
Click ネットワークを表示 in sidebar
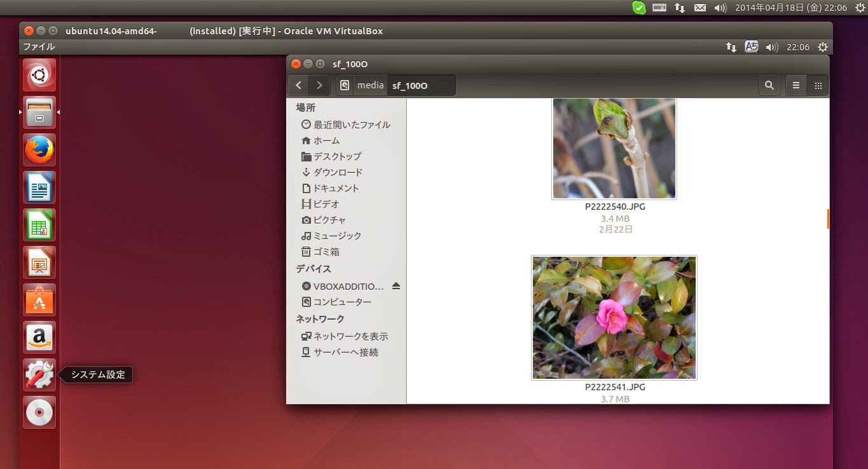coord(346,336)
